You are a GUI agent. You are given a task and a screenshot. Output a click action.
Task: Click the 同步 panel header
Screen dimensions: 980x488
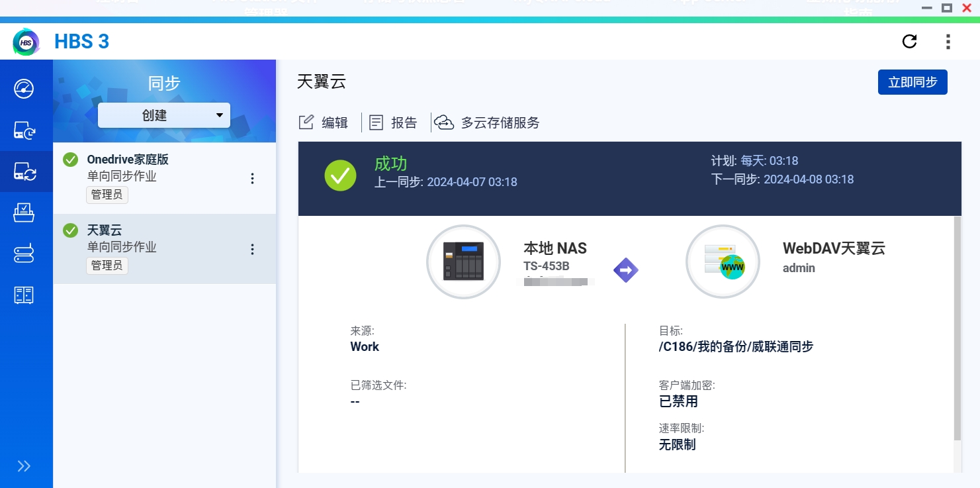164,83
